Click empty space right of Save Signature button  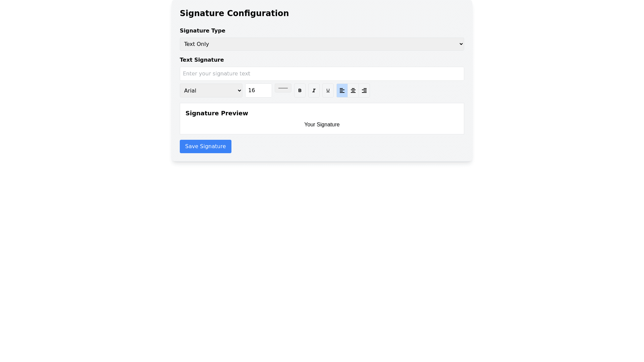point(335,146)
